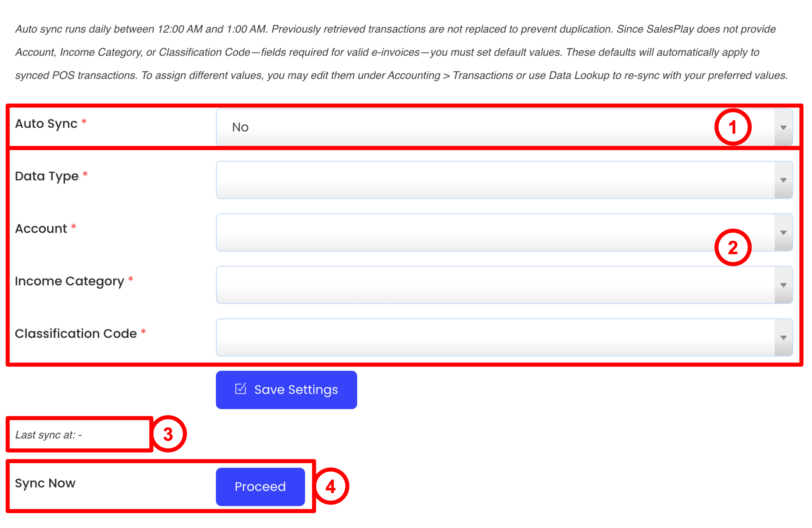Click the Income Category field label
Image resolution: width=812 pixels, height=528 pixels.
[x=69, y=281]
